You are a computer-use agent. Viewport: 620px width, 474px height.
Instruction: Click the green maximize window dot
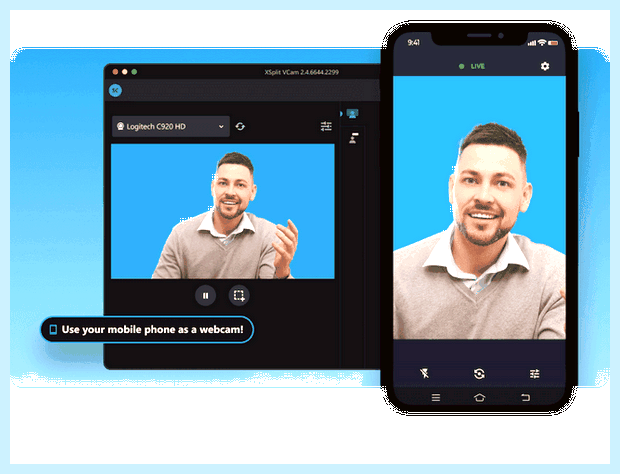point(134,72)
